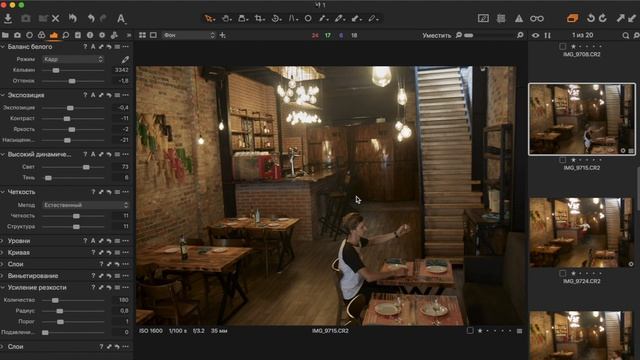Tick color tag checkbox below main viewer
Image resolution: width=640 pixels, height=360 pixels.
pyautogui.click(x=470, y=331)
